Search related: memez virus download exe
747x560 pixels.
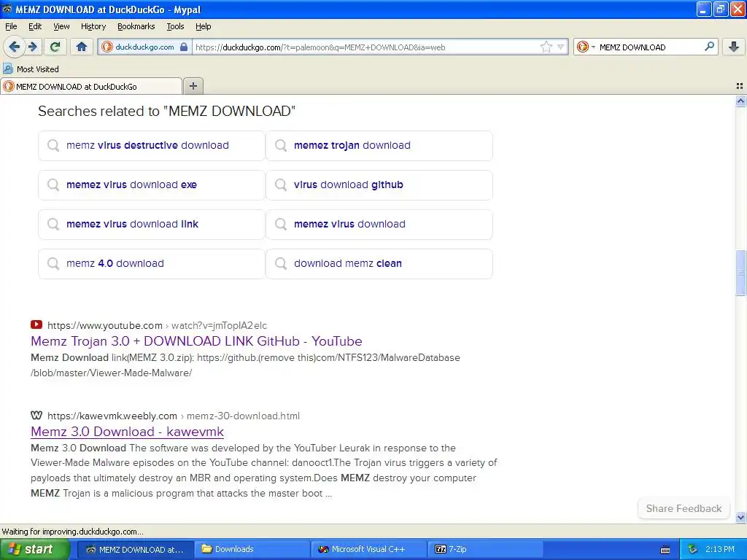(152, 184)
